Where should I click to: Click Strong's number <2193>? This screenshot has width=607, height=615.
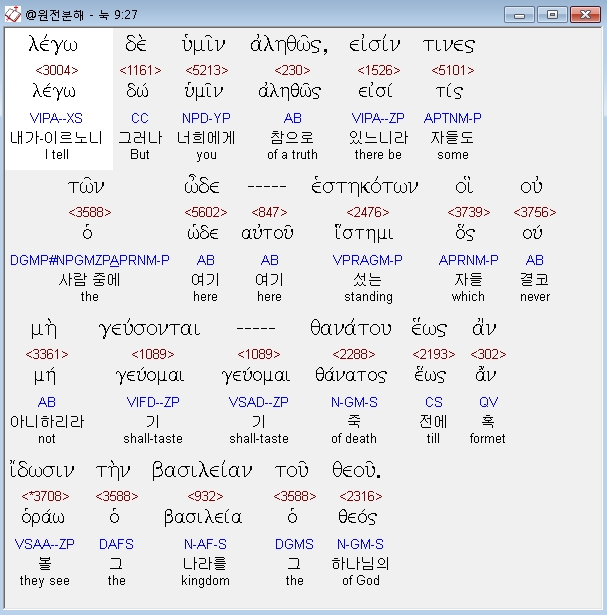(x=434, y=354)
